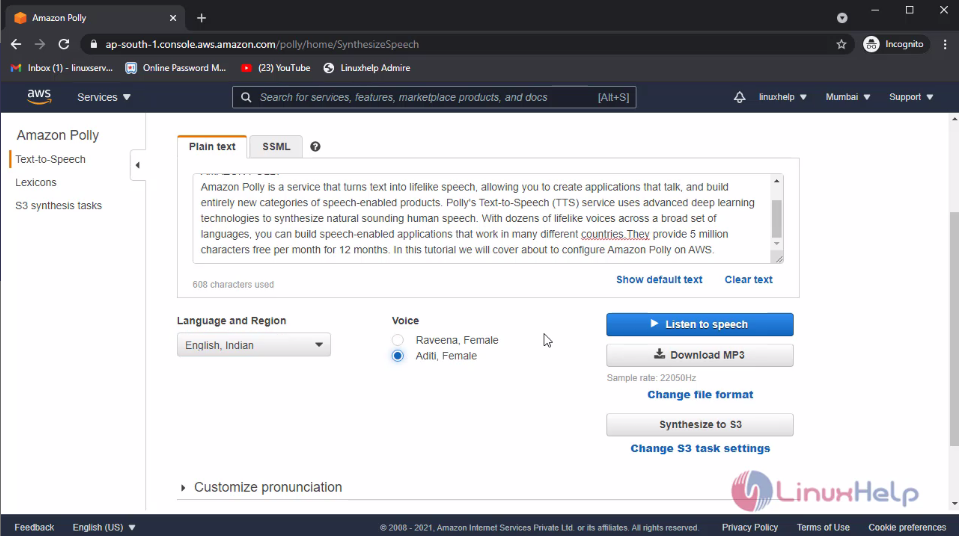Open the linuxhelp account dropdown

click(782, 97)
